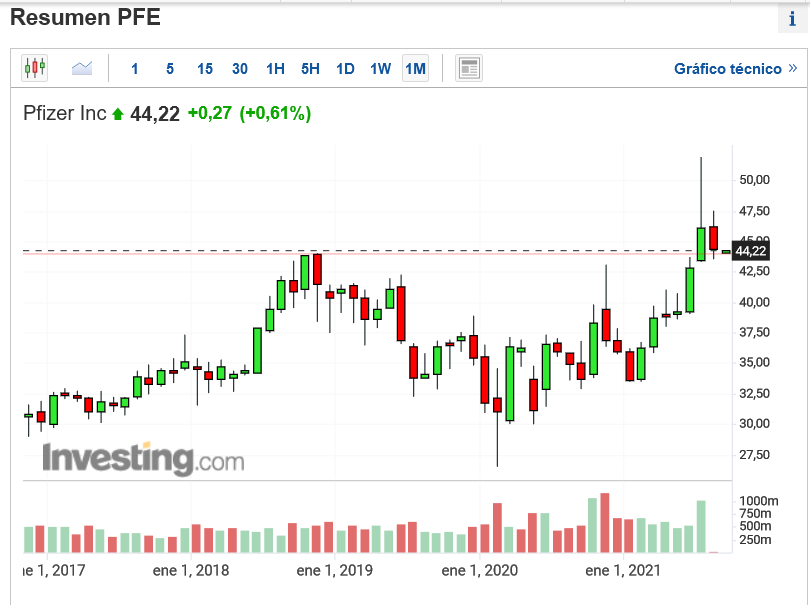Switch chart to 1H interval
810x605 pixels.
[x=275, y=69]
